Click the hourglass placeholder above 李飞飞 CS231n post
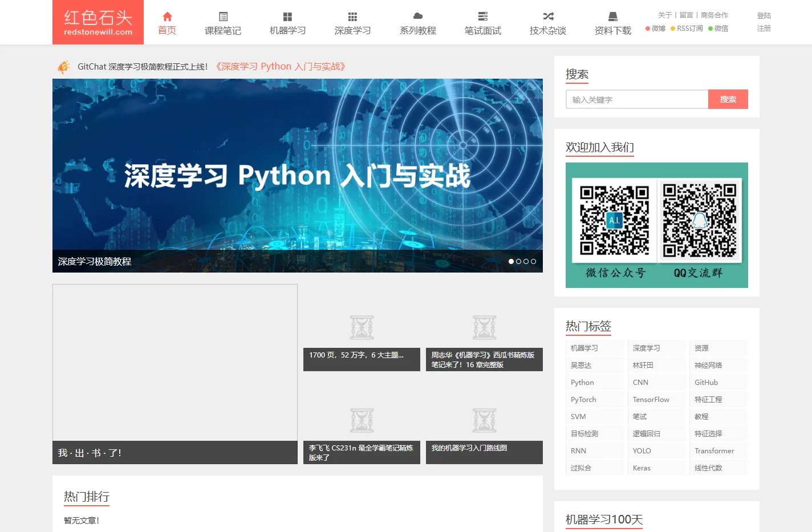This screenshot has width=812, height=532. point(362,420)
